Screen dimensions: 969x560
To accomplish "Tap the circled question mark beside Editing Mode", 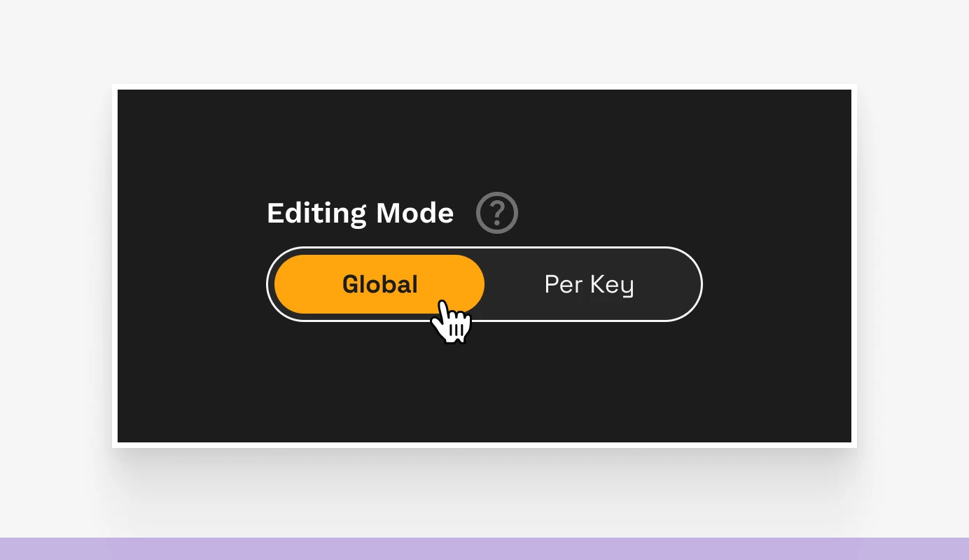I will click(x=497, y=213).
